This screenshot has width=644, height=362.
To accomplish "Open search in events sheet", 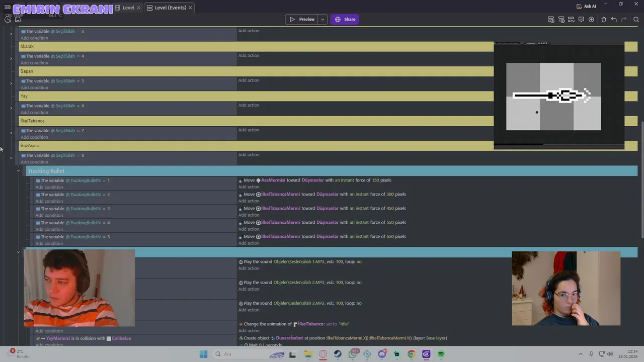I will coord(636,20).
